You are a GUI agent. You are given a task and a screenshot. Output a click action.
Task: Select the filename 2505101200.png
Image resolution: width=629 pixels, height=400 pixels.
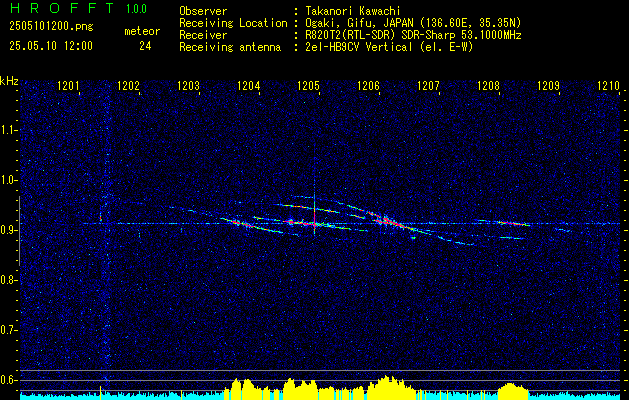[x=51, y=27]
